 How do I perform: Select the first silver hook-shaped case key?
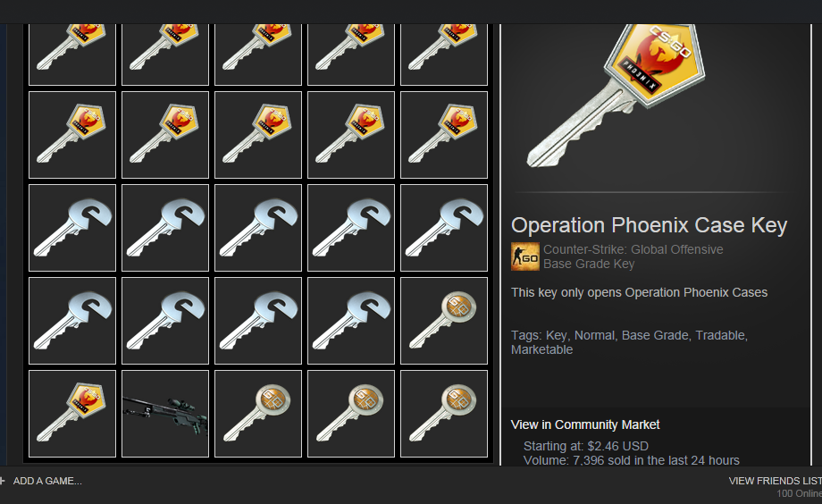(x=72, y=228)
